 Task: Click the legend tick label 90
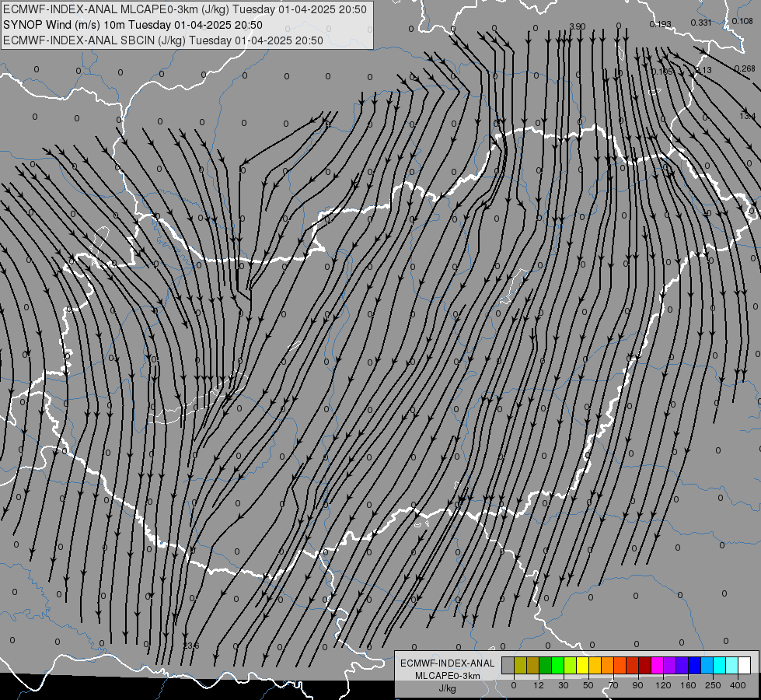[x=637, y=685]
